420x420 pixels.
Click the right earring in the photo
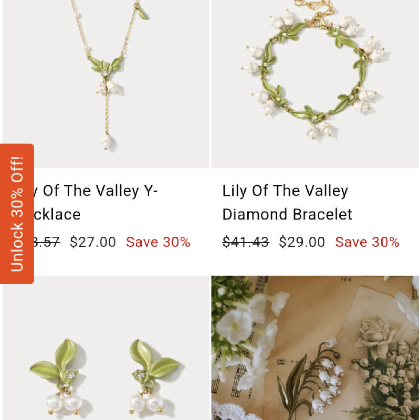point(154,377)
